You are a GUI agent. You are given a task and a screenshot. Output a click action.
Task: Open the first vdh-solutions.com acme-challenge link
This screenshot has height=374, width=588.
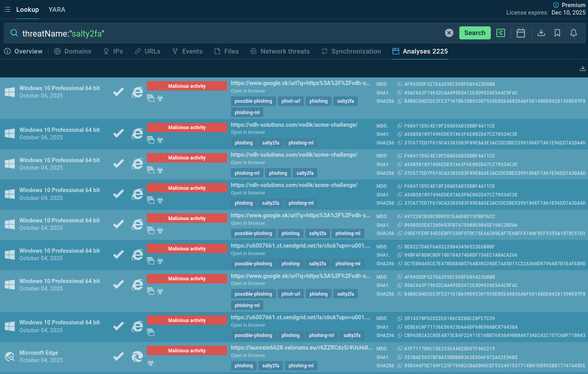[x=294, y=125]
